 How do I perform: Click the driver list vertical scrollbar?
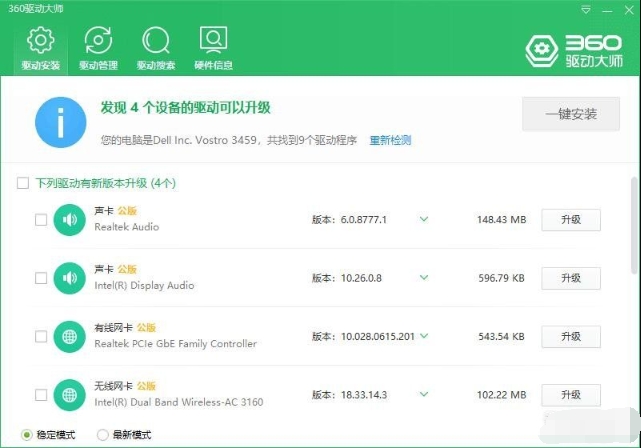634,225
